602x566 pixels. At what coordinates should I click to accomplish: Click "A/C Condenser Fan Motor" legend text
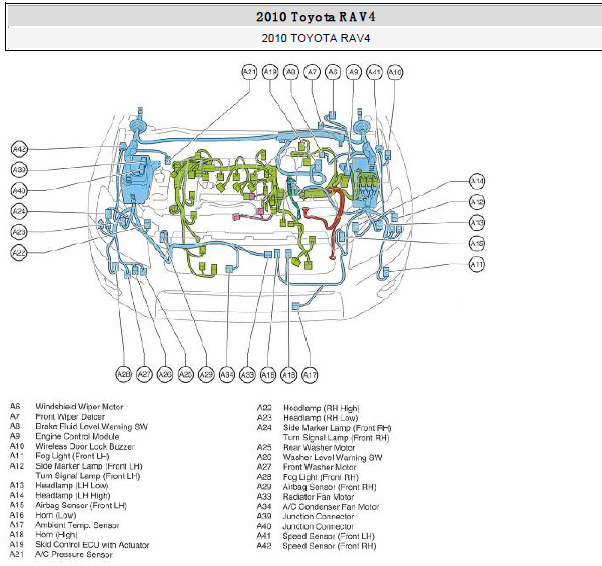331,507
